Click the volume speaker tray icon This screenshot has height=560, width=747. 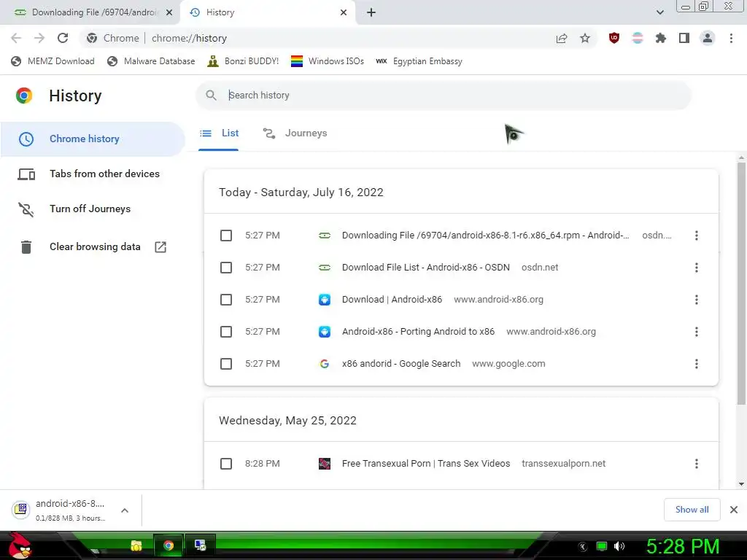[619, 546]
